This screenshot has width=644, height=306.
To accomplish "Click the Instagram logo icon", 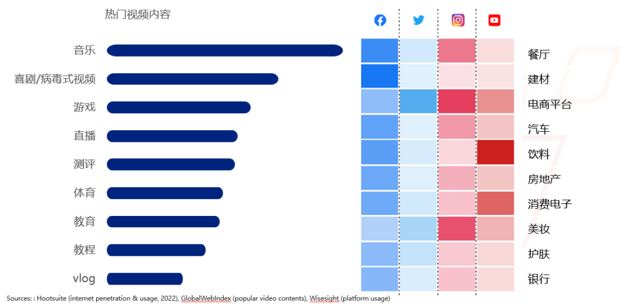I will click(x=458, y=20).
